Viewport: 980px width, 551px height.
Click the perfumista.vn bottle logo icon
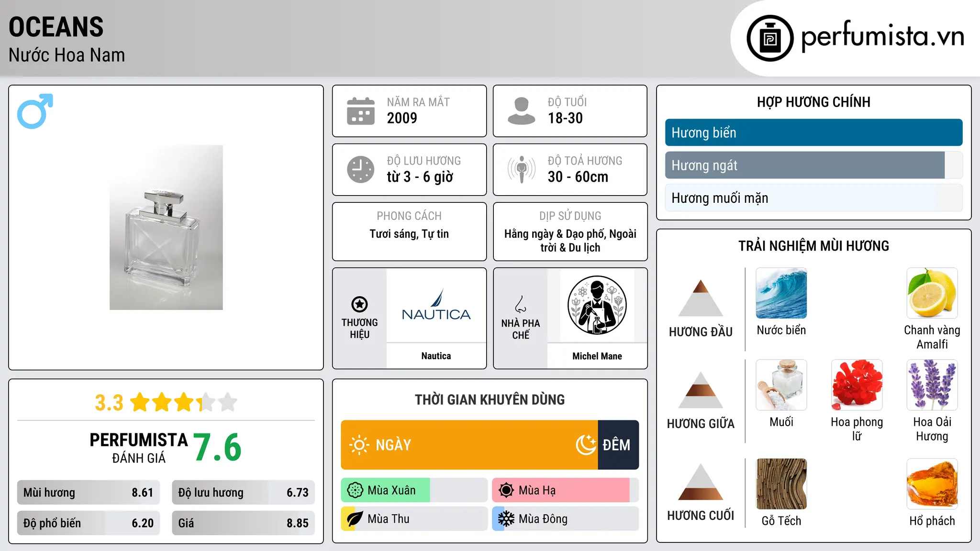click(x=770, y=38)
